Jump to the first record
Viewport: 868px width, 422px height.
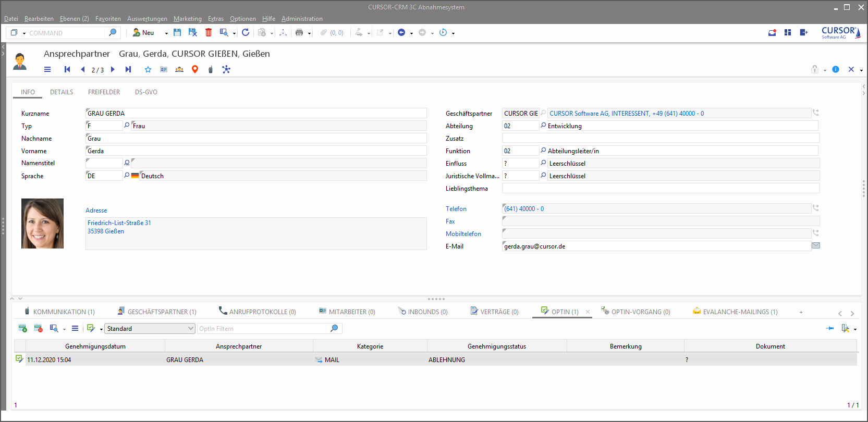click(67, 69)
